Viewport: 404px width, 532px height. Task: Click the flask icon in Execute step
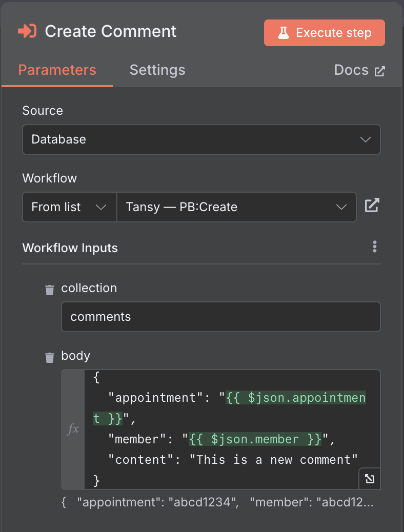(284, 33)
